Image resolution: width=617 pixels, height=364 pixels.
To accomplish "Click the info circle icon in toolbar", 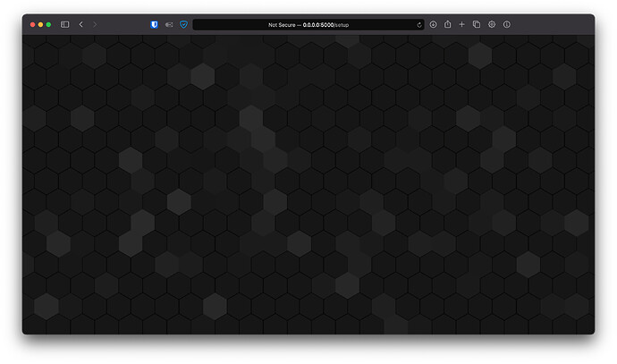I will click(507, 24).
